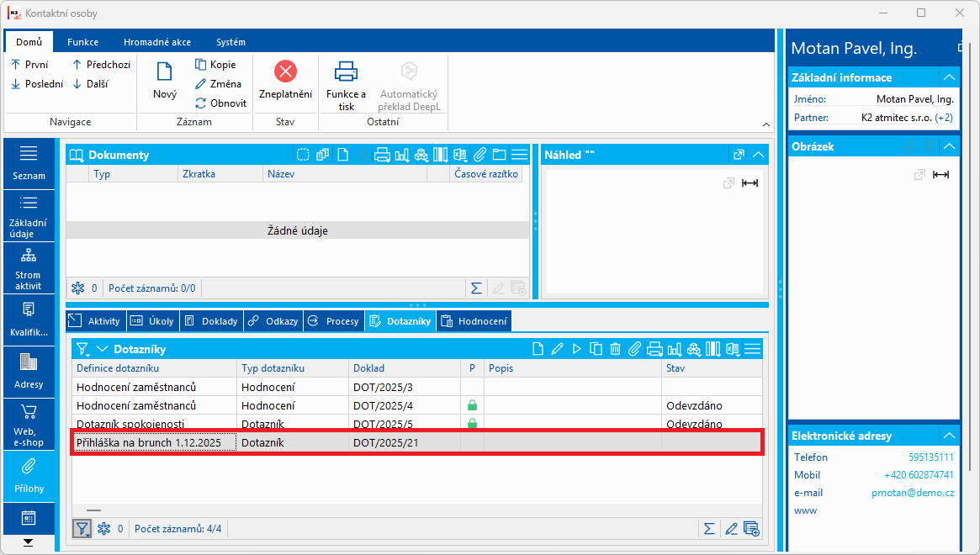Click Obnovit in Záznam group
980x555 pixels.
220,103
